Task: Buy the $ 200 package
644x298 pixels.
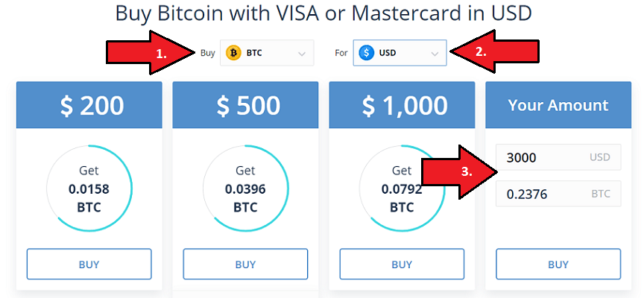Action: pyautogui.click(x=89, y=264)
